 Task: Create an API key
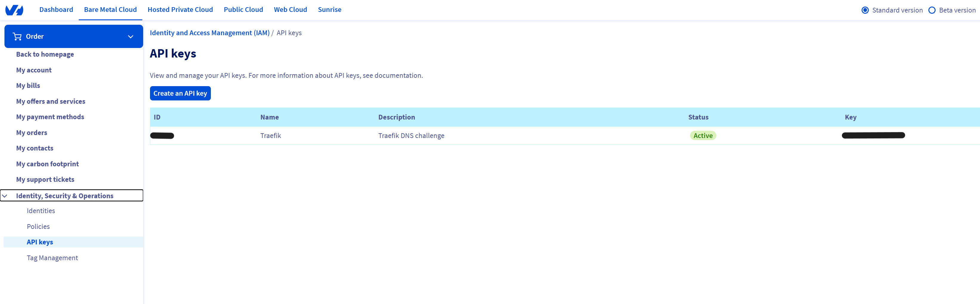pyautogui.click(x=180, y=93)
